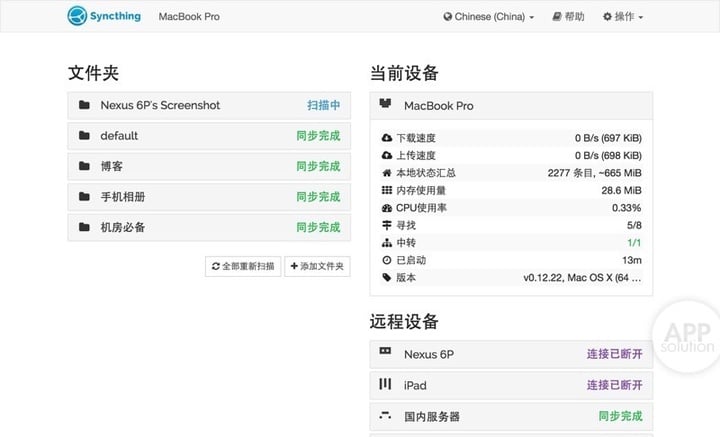Click the version value v0.12.22, Mac OS X
Viewport: 720px width, 437px height.
(582, 278)
